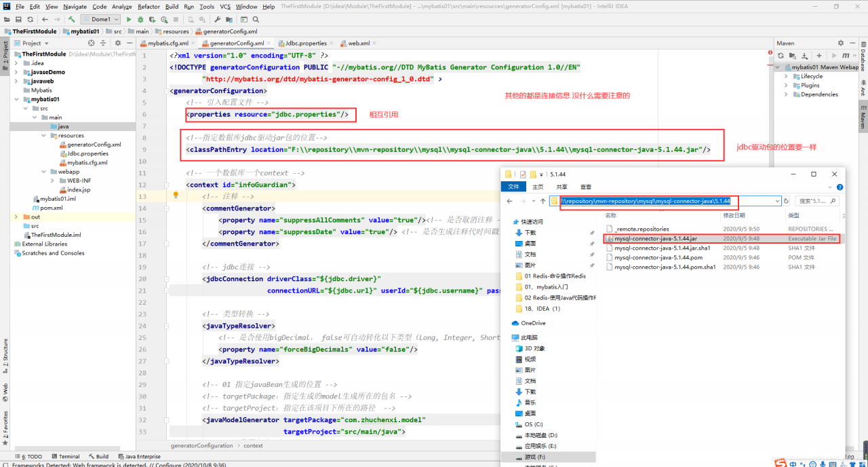
Task: Reimport all Maven projects refresh icon
Action: click(781, 56)
